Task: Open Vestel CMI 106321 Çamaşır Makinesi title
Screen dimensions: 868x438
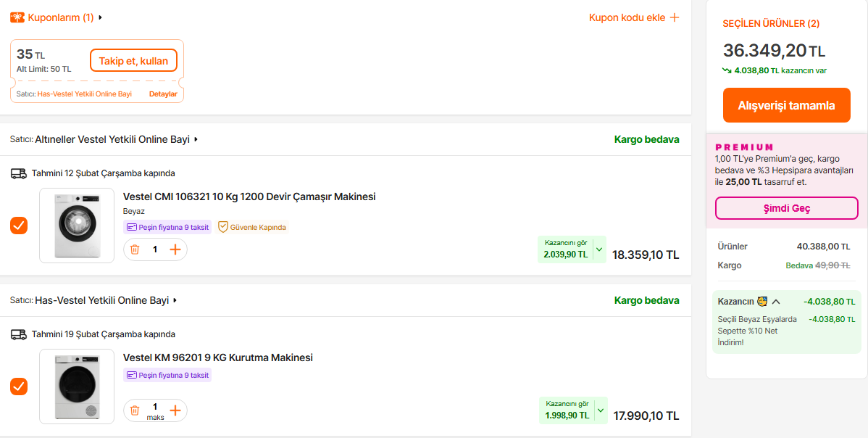Action: click(249, 197)
